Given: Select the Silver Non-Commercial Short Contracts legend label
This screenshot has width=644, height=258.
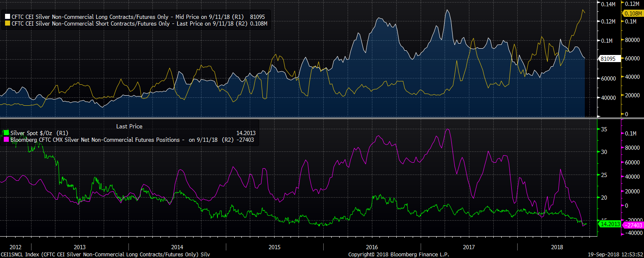Looking at the screenshot, I should (105, 24).
